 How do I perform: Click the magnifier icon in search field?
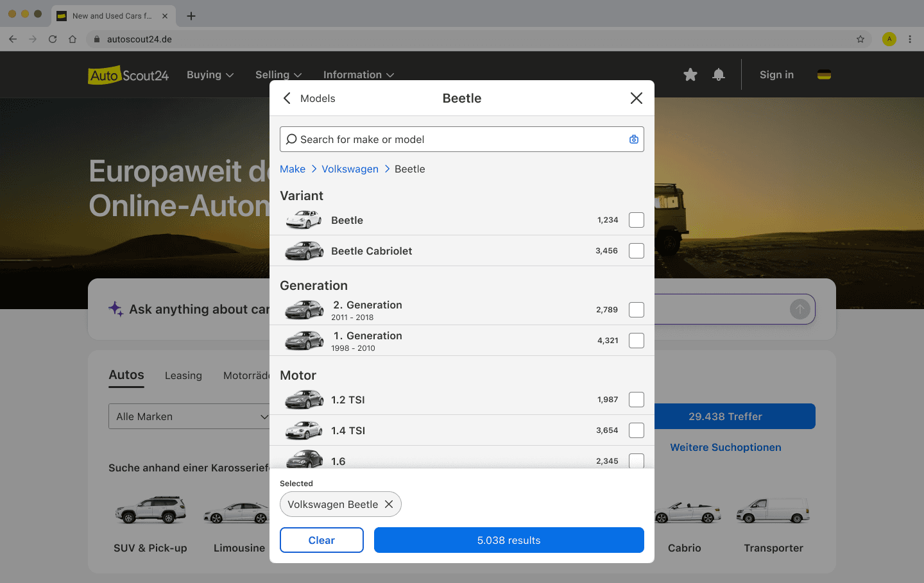[291, 139]
